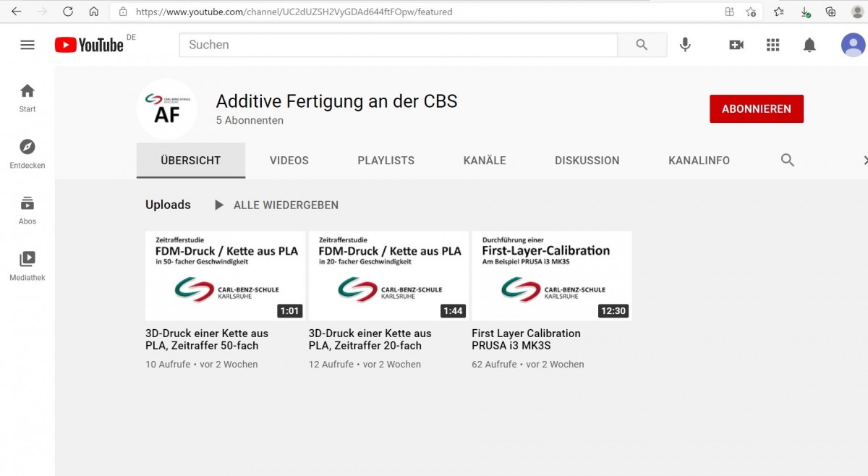Click '12 Aufrufe • vor 2 Wochen'
Viewport: 868px width, 476px height.
[365, 365]
